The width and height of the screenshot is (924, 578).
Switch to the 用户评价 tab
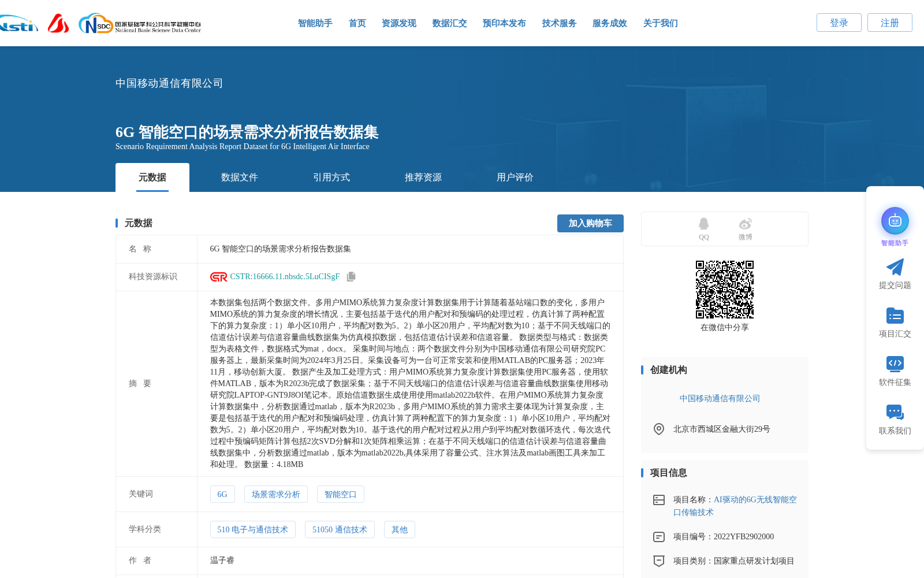pos(515,177)
